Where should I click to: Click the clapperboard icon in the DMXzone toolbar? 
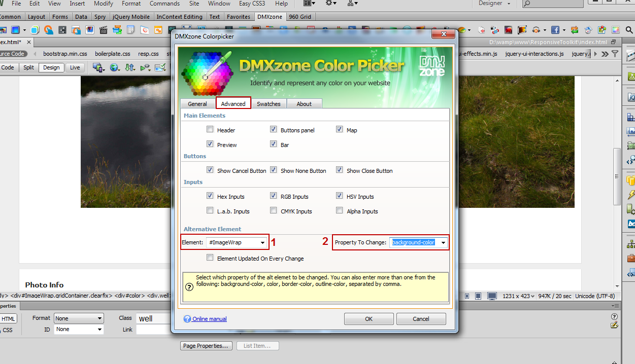point(104,30)
